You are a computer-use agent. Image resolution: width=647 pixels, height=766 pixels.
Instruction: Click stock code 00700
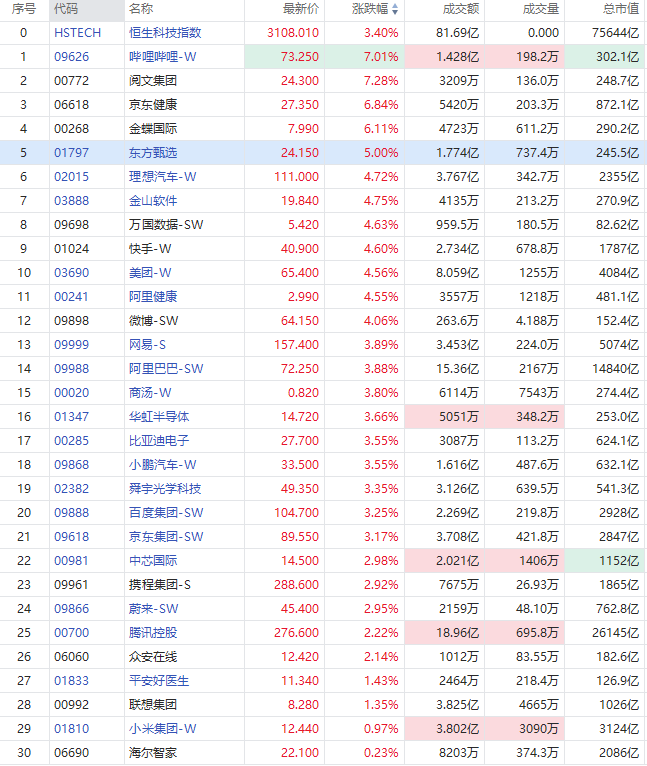pos(71,632)
